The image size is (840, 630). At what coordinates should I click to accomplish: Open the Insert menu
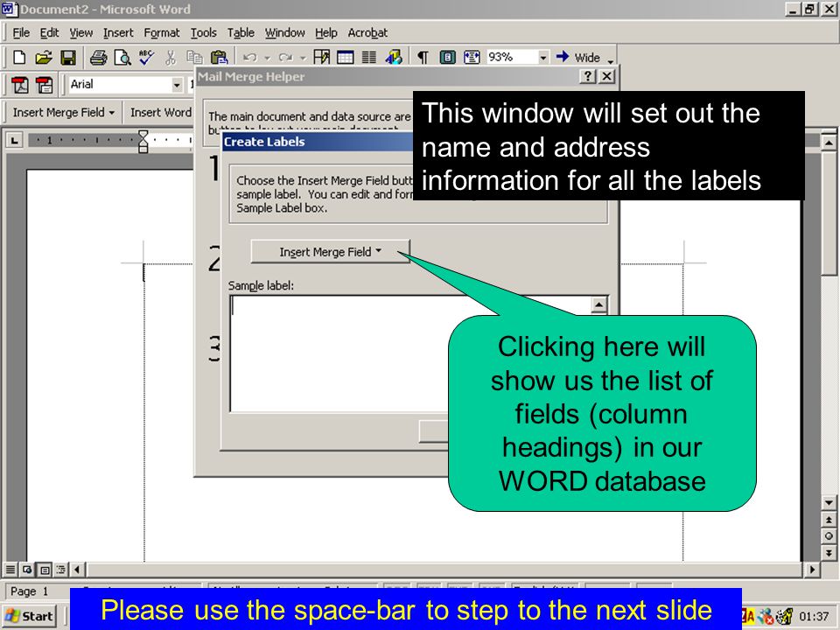(x=118, y=33)
